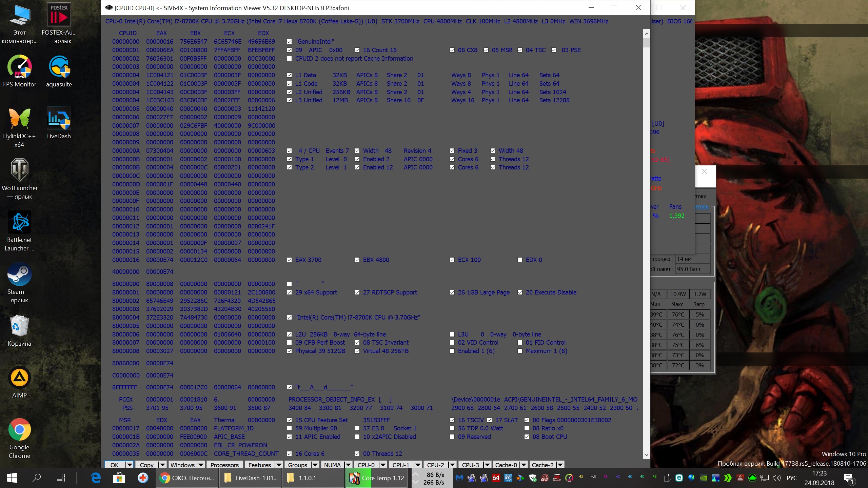Expand the NUMA dropdown arrow
This screenshot has width=868, height=488.
click(348, 465)
